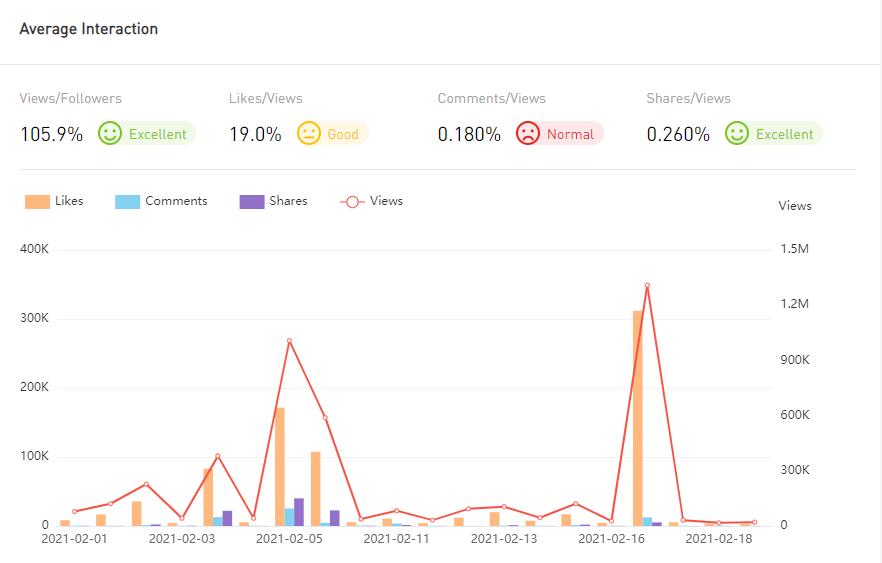Screen dimensions: 882x563
Task: Click the green smiley icon beside 0.260%
Action: pos(737,133)
